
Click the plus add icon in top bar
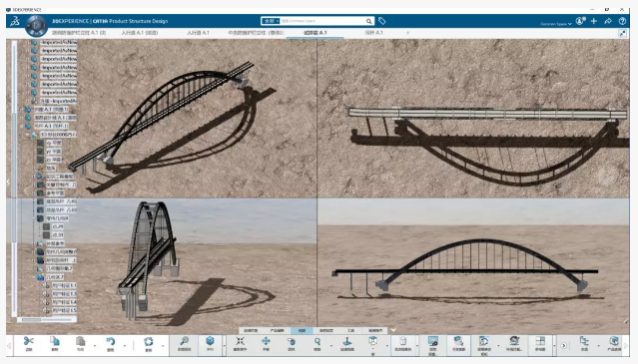click(x=594, y=21)
